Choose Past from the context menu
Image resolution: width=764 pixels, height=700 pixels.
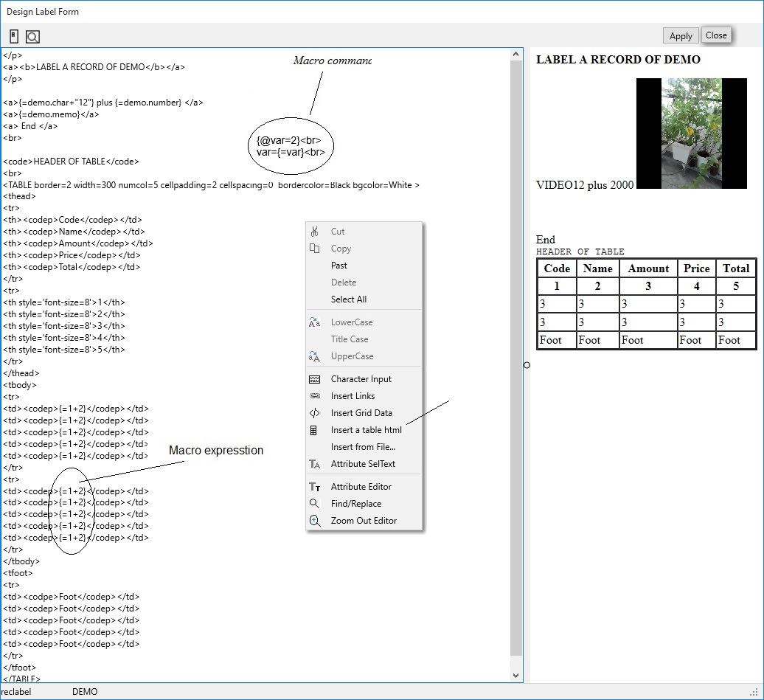coord(339,266)
